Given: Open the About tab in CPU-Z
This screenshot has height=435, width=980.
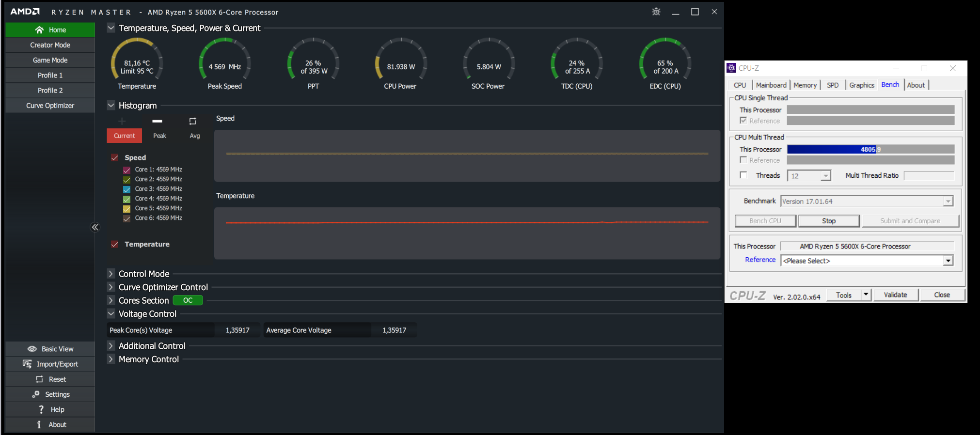Looking at the screenshot, I should [916, 85].
